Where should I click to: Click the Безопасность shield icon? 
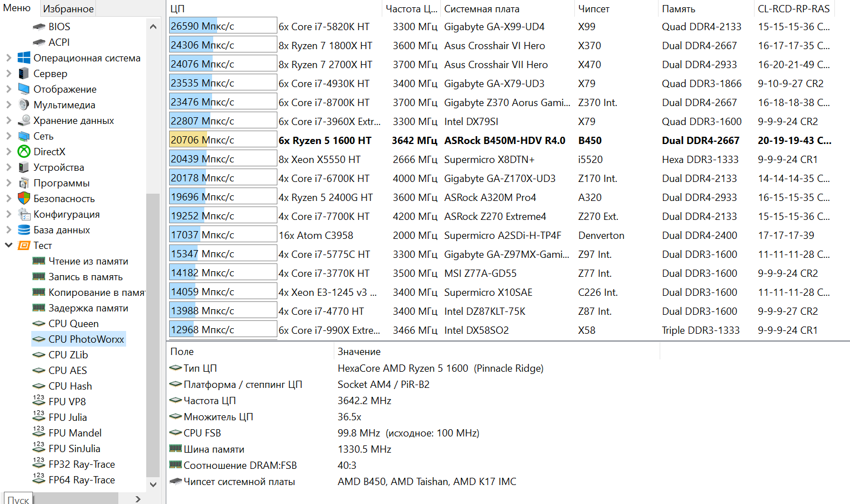24,199
